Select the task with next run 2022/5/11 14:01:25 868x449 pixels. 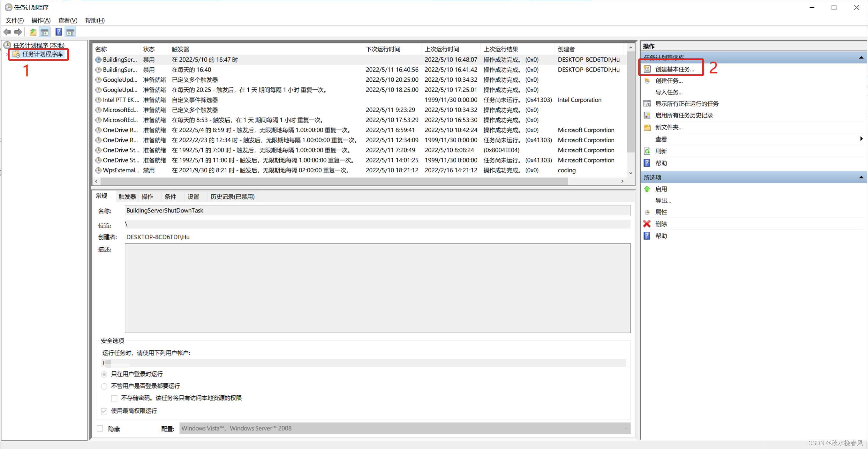(x=359, y=161)
